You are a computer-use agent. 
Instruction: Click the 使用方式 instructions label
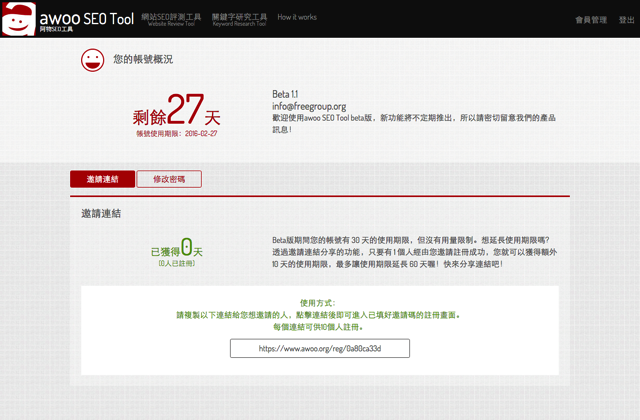[x=318, y=303]
